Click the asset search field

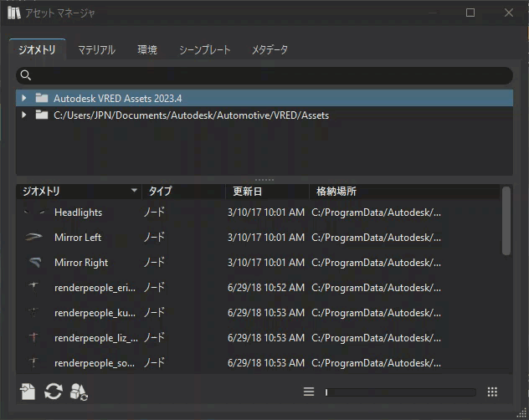coord(264,75)
